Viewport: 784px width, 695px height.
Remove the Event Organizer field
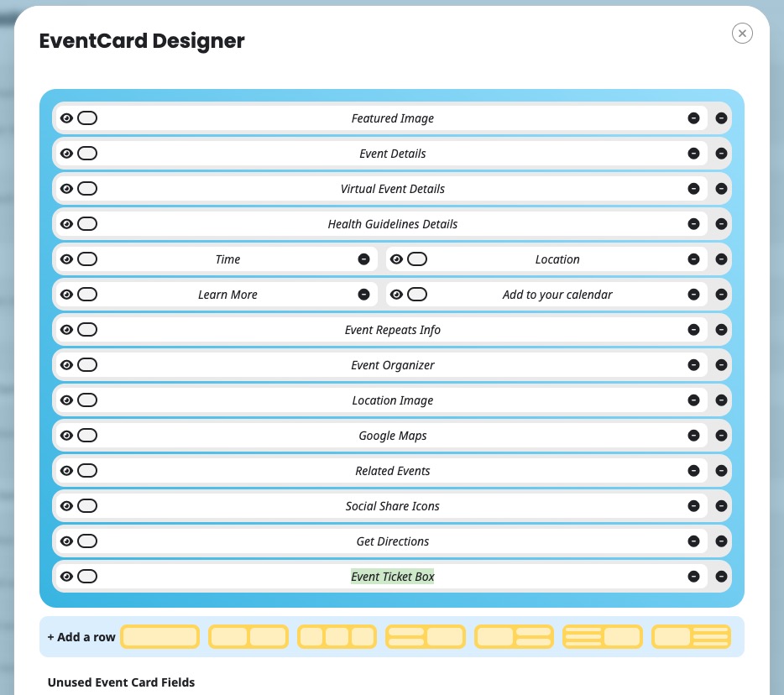693,365
